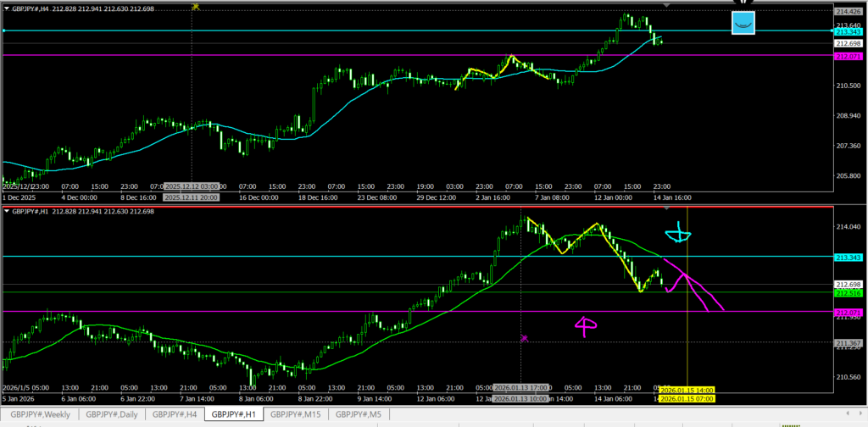868x427 pixels.
Task: Click the magenta projected curve on H1 chart
Action: (702, 291)
